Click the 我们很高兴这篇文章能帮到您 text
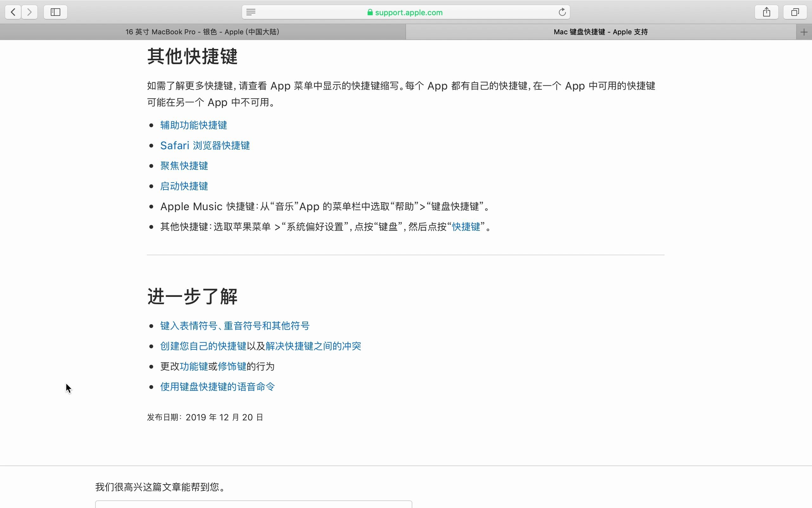Image resolution: width=812 pixels, height=508 pixels. (160, 487)
